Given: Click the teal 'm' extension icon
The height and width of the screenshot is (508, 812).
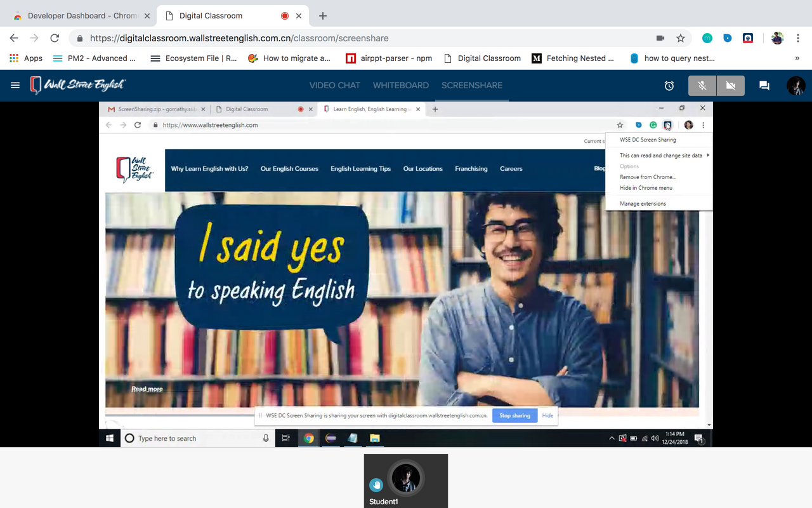Looking at the screenshot, I should click(x=707, y=38).
